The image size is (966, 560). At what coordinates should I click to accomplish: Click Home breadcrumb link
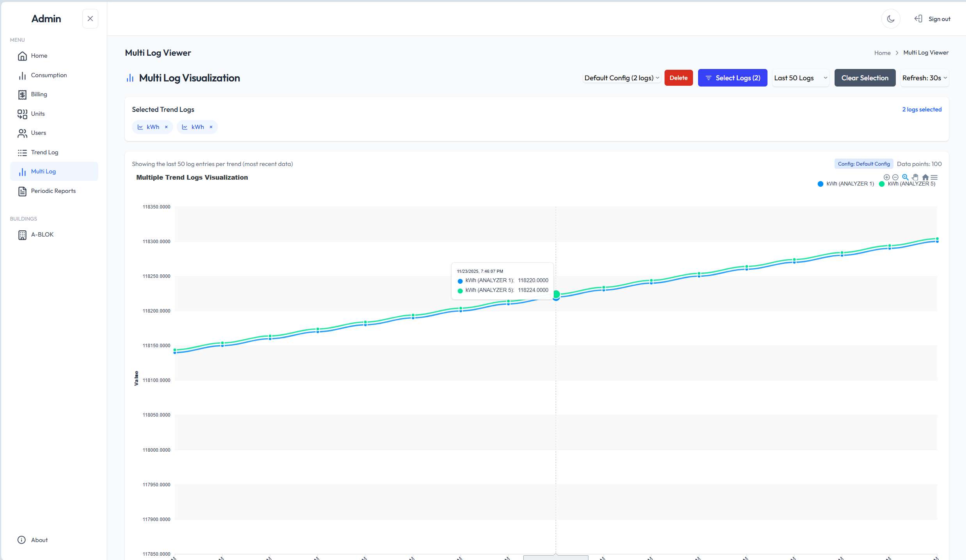click(882, 53)
